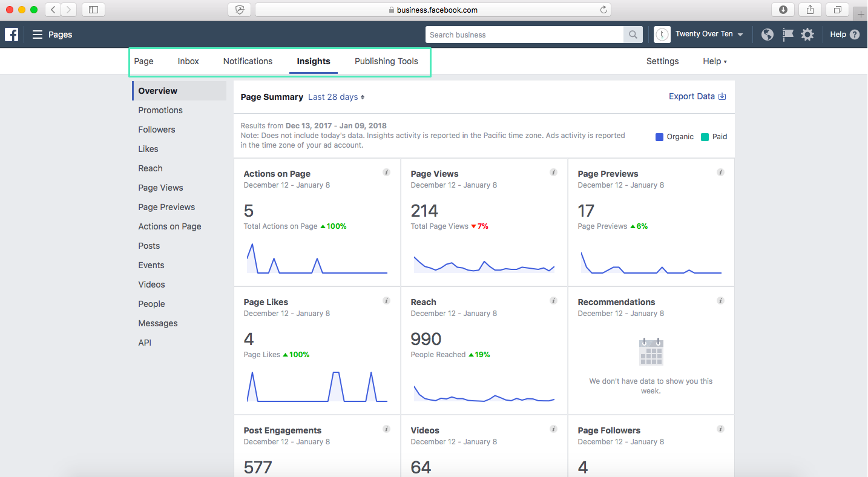This screenshot has height=477, width=868.
Task: Click the Help question mark icon
Action: pos(853,35)
